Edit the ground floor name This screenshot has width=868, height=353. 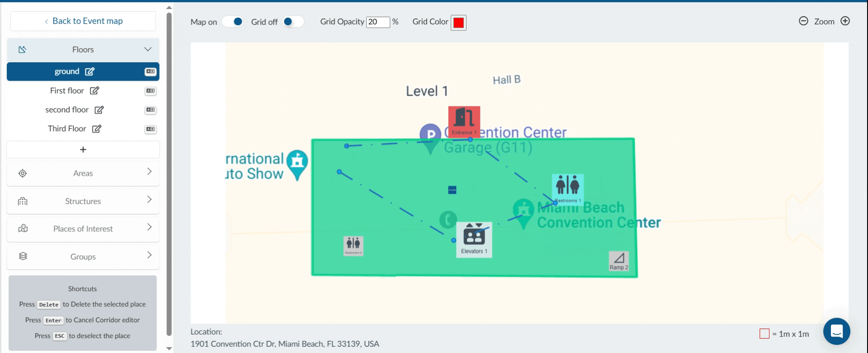(x=90, y=71)
